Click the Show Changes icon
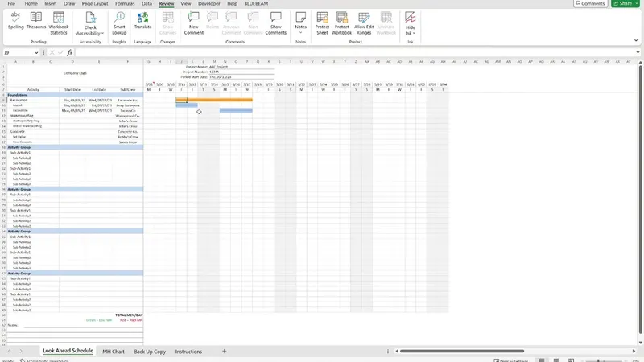The image size is (644, 362). tap(167, 17)
